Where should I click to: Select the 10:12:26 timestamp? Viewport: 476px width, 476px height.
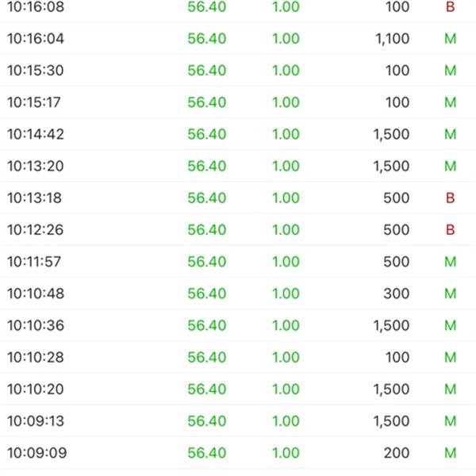(x=35, y=230)
